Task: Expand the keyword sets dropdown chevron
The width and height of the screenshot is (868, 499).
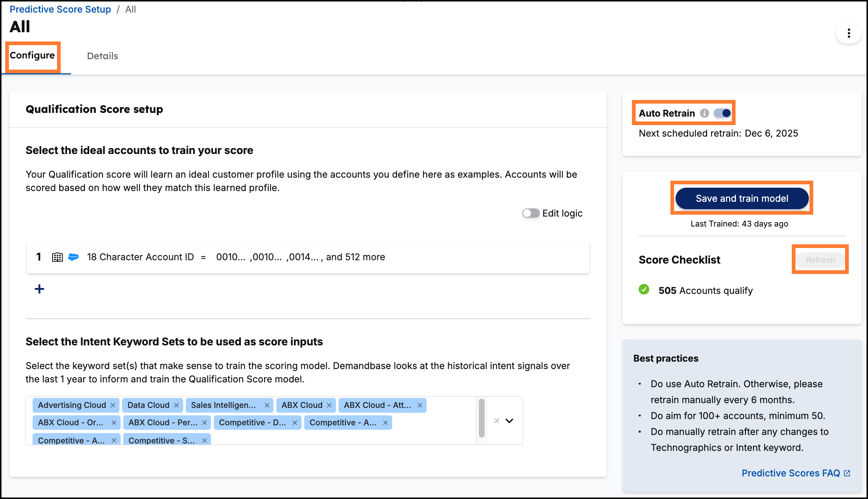Action: [x=509, y=421]
